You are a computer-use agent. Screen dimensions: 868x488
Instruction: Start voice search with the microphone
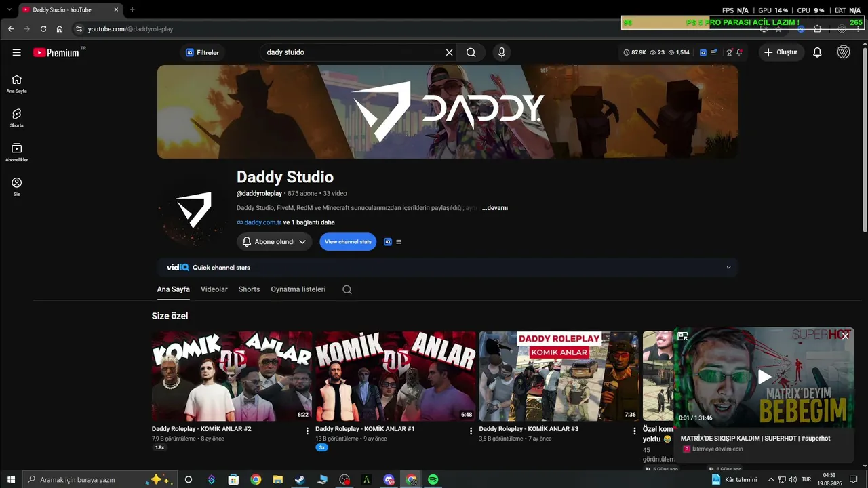pyautogui.click(x=502, y=52)
